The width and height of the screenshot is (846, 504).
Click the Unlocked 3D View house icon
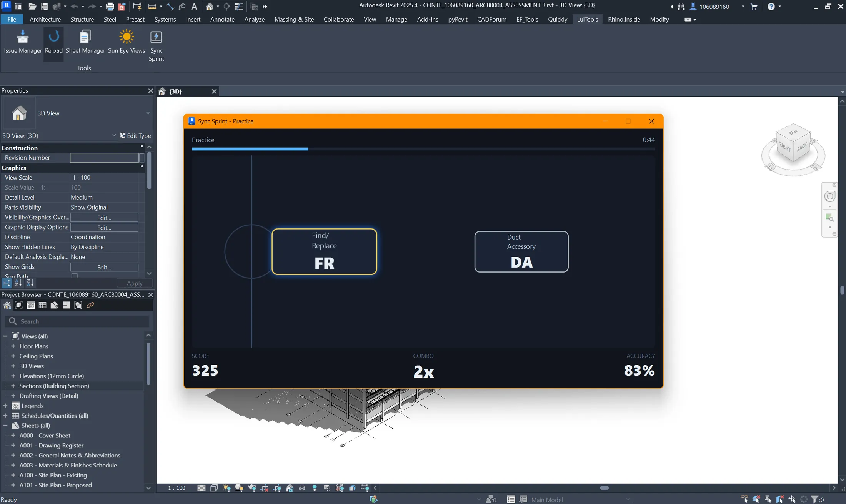pyautogui.click(x=290, y=488)
